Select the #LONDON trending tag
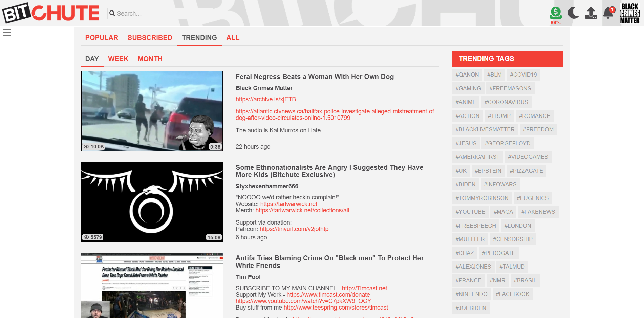The width and height of the screenshot is (644, 318). pyautogui.click(x=518, y=226)
